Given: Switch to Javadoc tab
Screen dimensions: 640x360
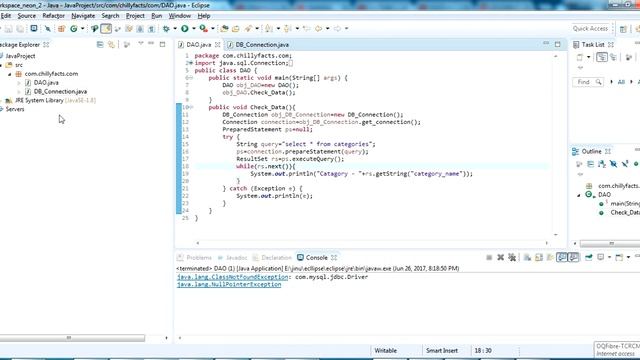Looking at the screenshot, I should pos(233,258).
